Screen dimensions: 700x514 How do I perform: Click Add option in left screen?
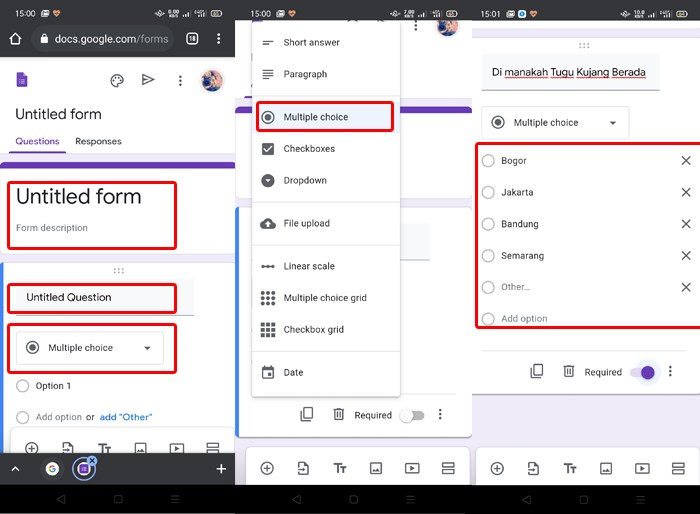58,417
